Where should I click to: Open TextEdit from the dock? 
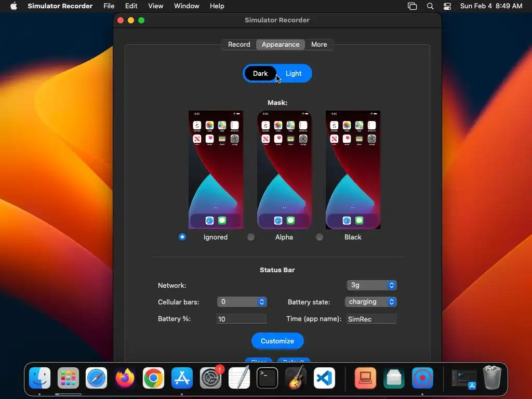[239, 378]
